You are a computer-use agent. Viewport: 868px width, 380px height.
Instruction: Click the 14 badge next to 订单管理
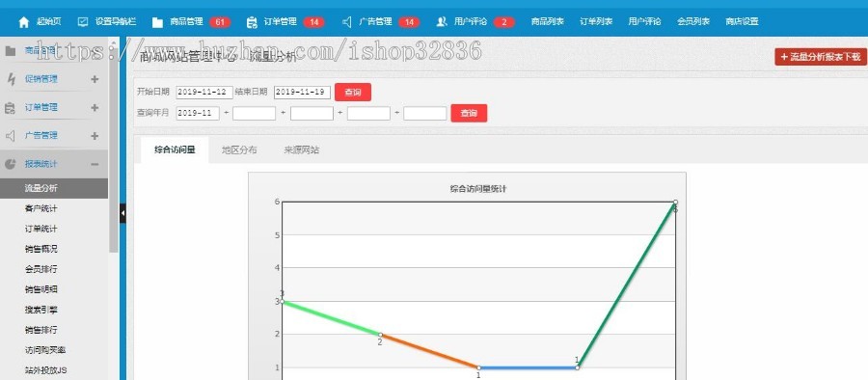point(313,22)
